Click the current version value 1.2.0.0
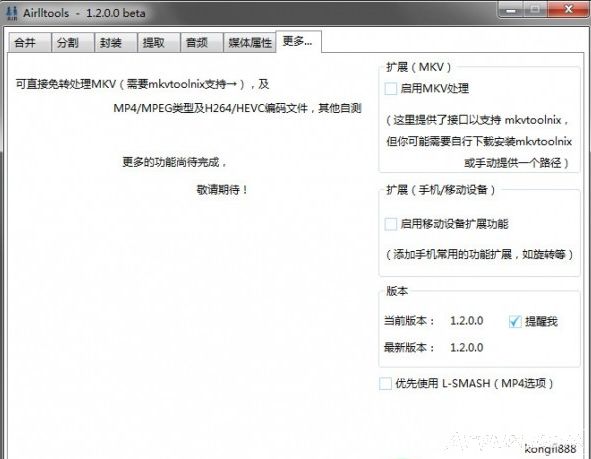Screen dimensions: 591x459 point(467,321)
